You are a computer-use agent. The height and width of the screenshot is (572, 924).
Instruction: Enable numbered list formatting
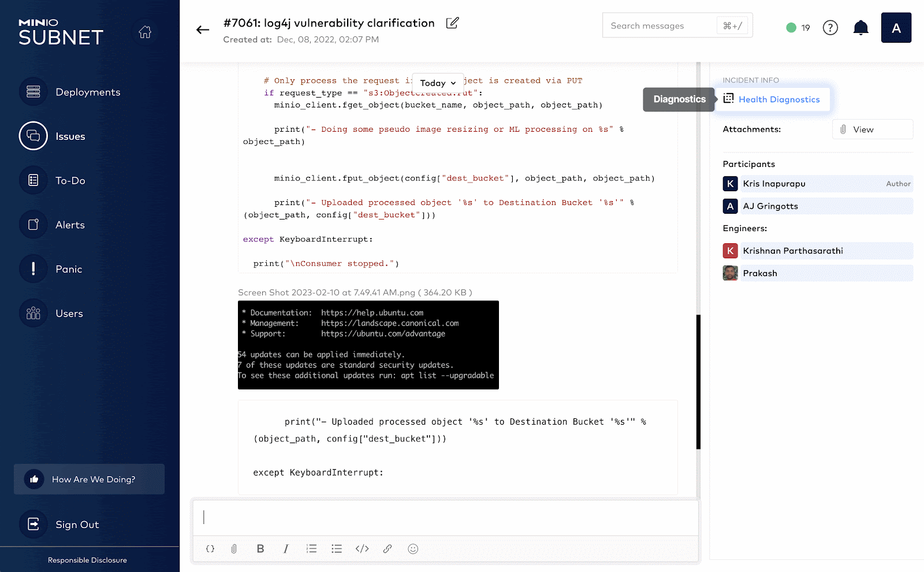(311, 549)
